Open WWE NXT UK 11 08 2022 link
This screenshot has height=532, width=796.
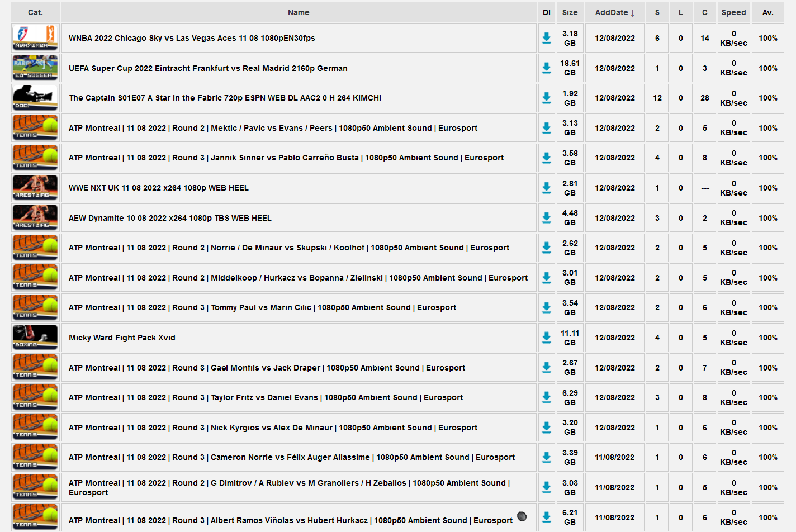click(x=158, y=188)
